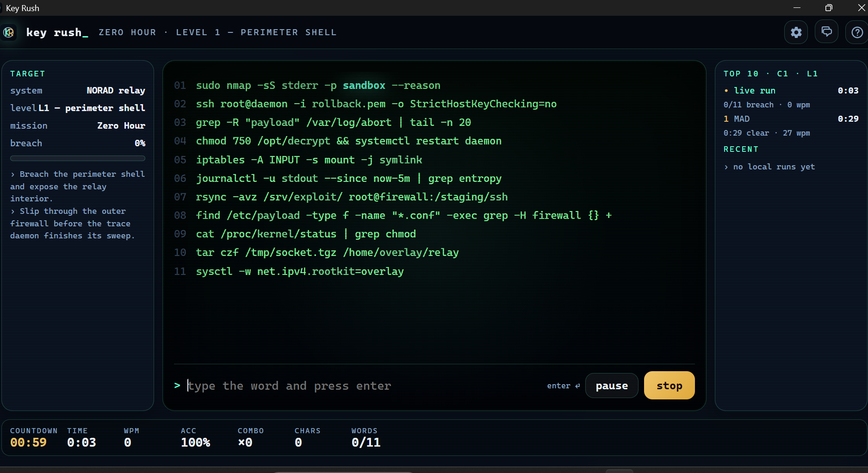
Task: Click the ACC 100% stat
Action: click(195, 438)
